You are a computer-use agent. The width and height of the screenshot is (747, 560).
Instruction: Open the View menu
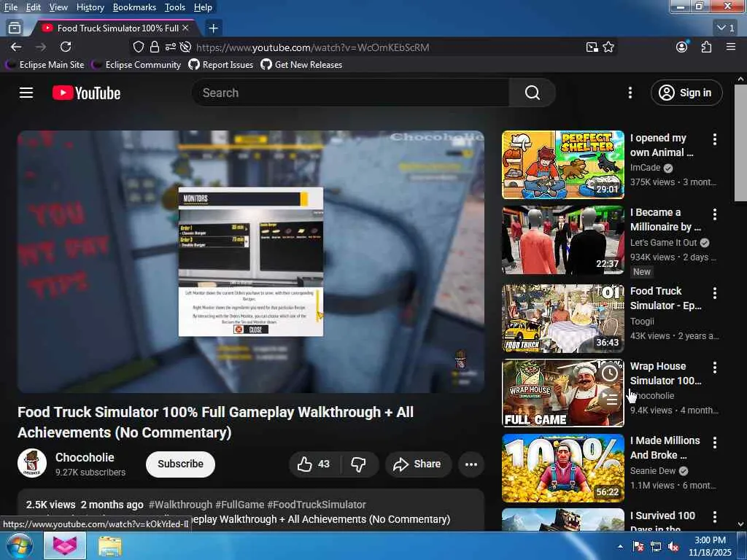pyautogui.click(x=58, y=7)
